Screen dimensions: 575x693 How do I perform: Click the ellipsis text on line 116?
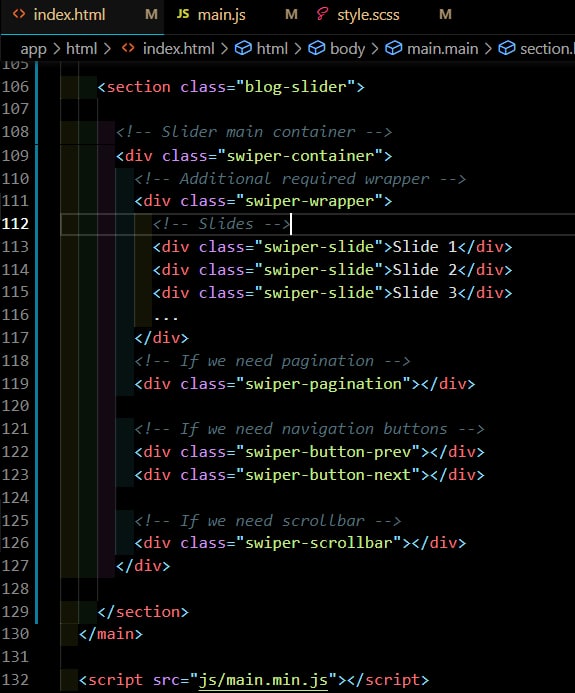(x=166, y=316)
